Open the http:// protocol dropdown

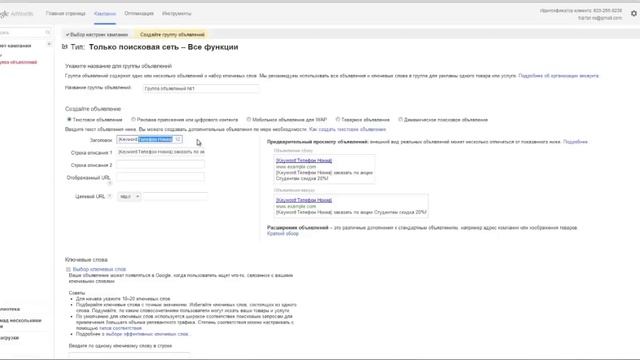click(x=129, y=197)
